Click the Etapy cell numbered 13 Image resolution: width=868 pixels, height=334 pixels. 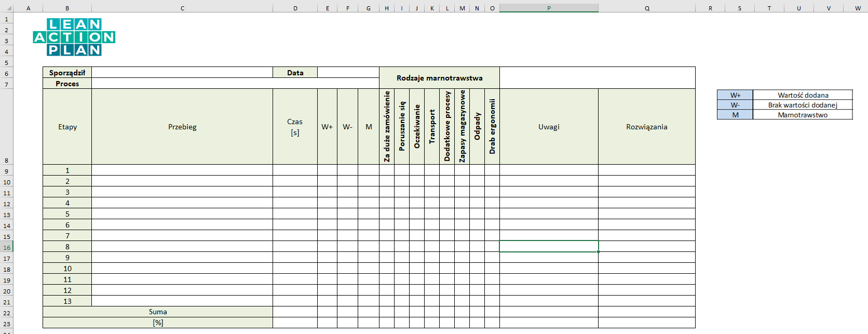tap(67, 301)
